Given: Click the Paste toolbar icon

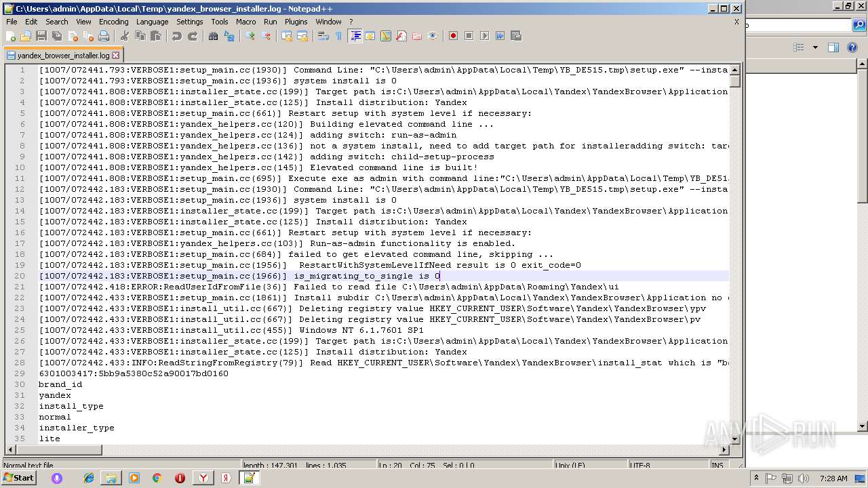Looking at the screenshot, I should coord(155,36).
